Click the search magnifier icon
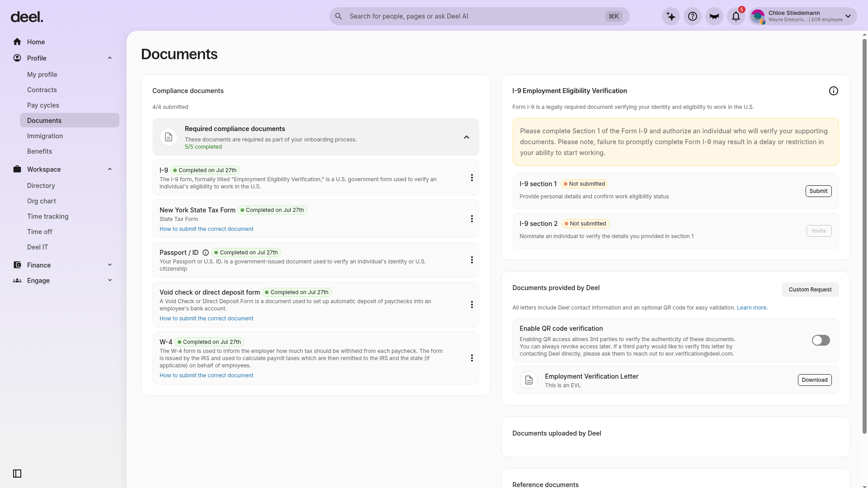The height and width of the screenshot is (488, 868). coord(339,16)
